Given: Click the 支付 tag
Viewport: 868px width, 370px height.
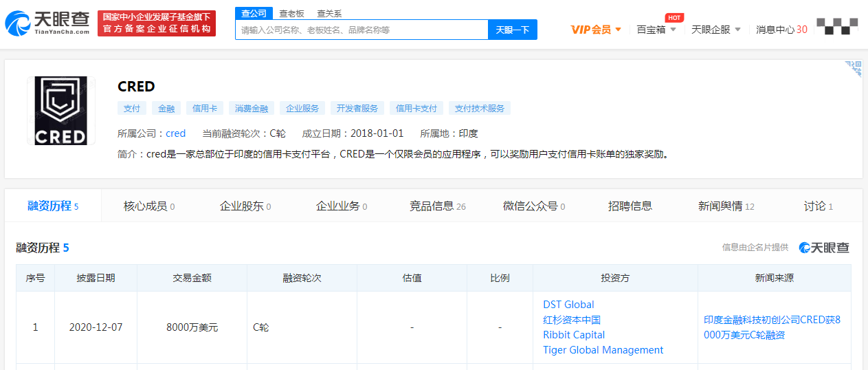Looking at the screenshot, I should [132, 108].
